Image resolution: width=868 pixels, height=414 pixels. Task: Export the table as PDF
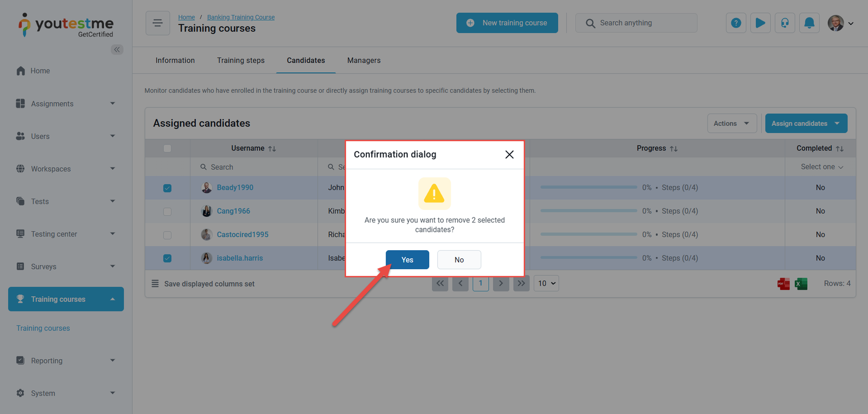click(x=783, y=283)
